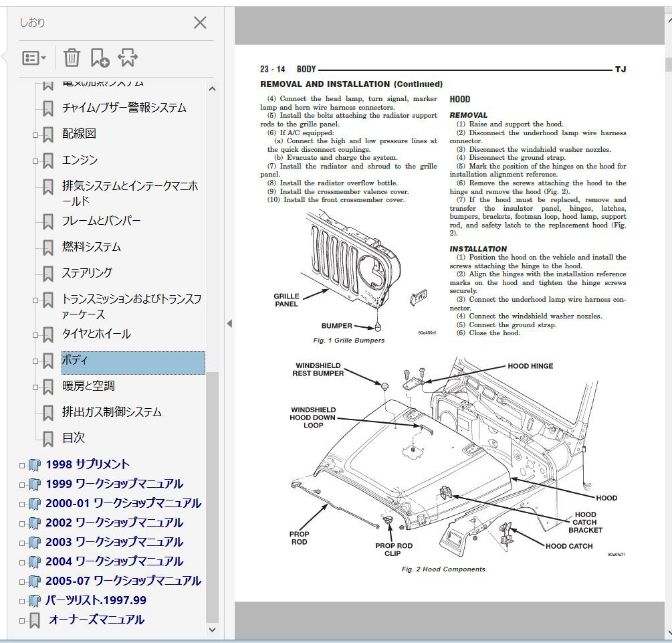The height and width of the screenshot is (643, 672).
Task: Expand the ボディ bookmark
Action: click(35, 361)
